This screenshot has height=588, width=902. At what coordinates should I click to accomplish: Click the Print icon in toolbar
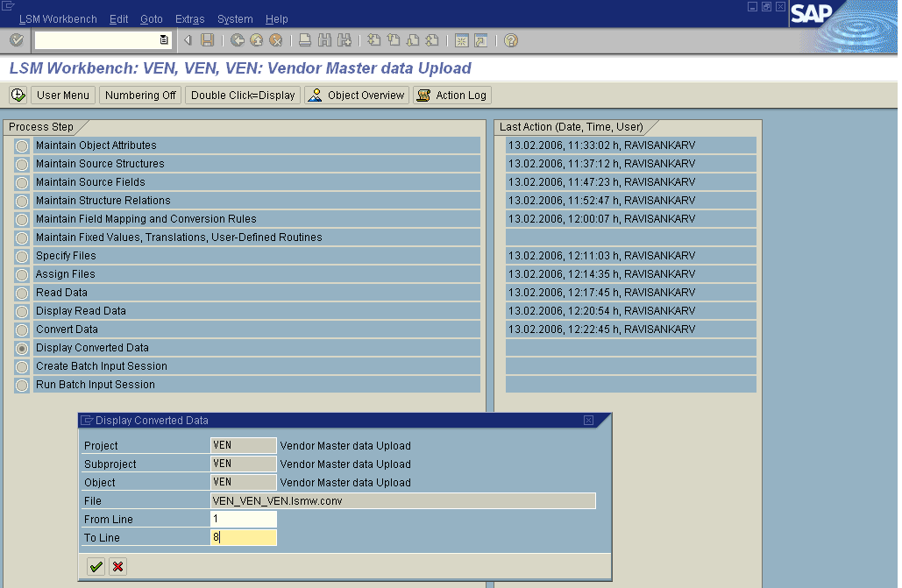pyautogui.click(x=305, y=40)
